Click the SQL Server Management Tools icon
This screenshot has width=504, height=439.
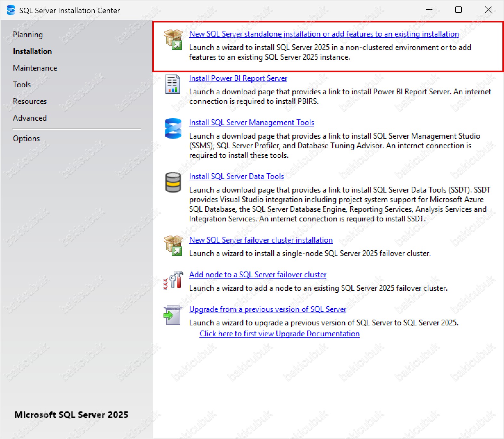(173, 128)
